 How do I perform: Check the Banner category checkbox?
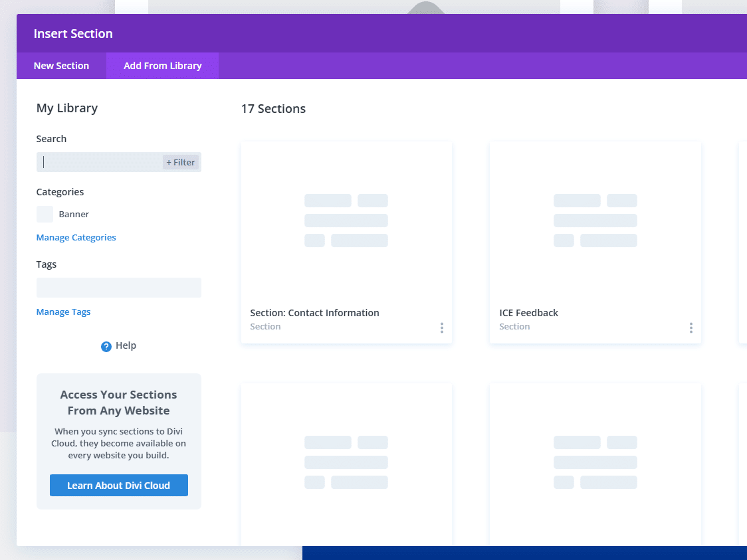click(45, 215)
